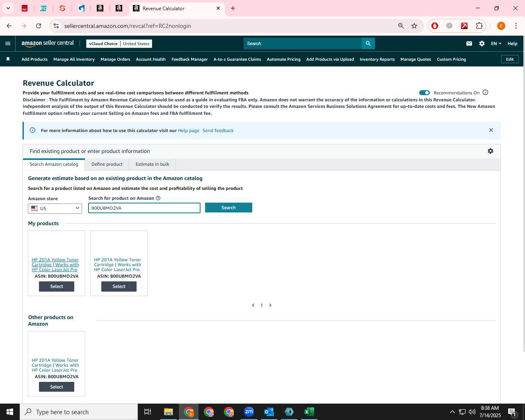View site information icon in address bar
Screen dimensions: 525x420
click(x=56, y=26)
